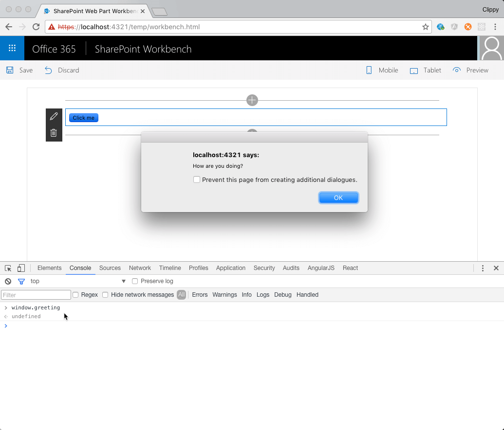Toggle the Regex checkbox
Screen dimensions: 504x430
(x=75, y=295)
